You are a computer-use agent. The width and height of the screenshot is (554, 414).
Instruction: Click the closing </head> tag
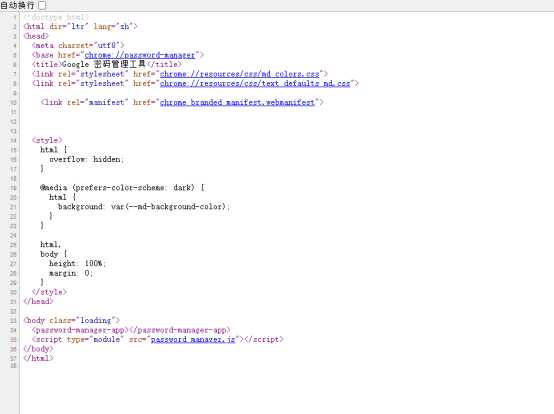[38, 302]
